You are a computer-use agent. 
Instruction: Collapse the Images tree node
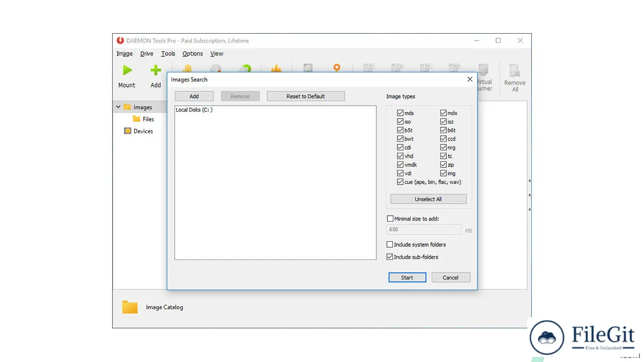118,107
